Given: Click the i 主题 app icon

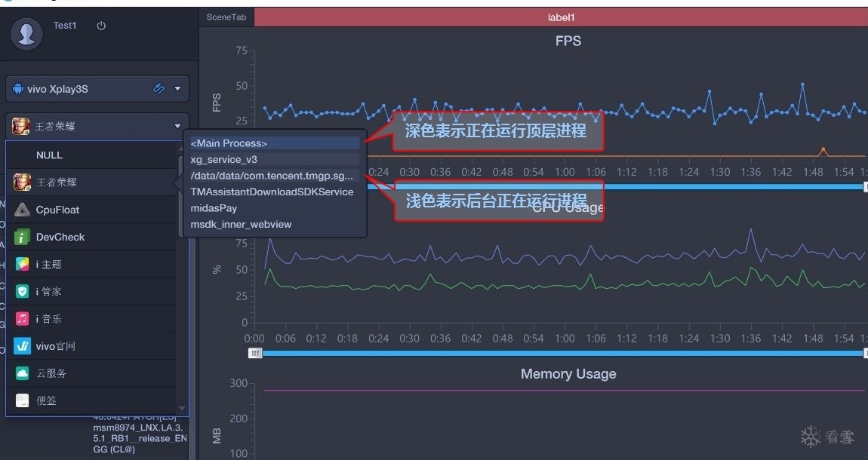Looking at the screenshot, I should coord(22,264).
